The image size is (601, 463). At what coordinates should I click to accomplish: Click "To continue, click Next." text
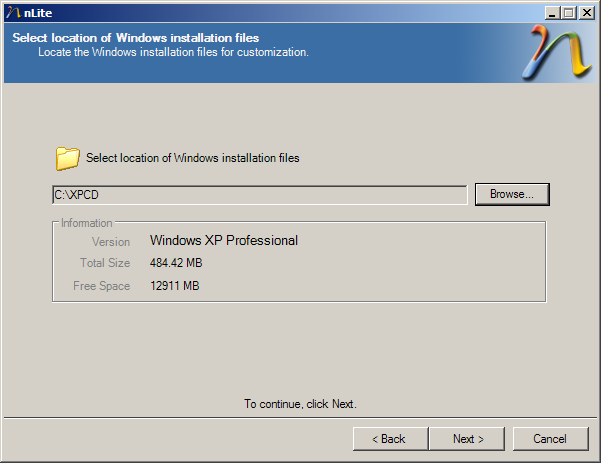[300, 404]
